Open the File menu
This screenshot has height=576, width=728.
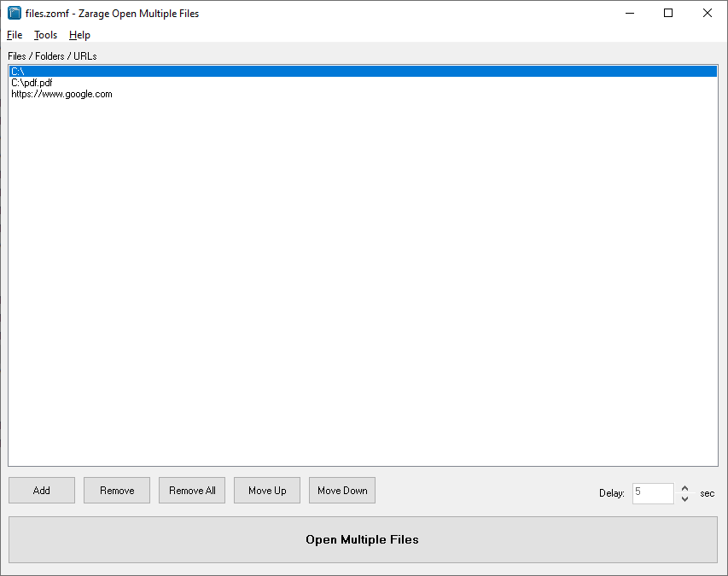coord(15,35)
